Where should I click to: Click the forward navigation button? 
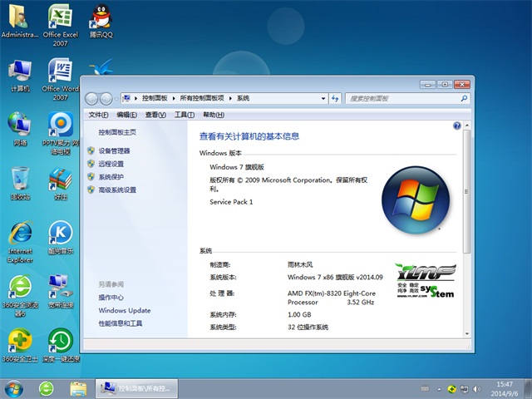click(106, 99)
